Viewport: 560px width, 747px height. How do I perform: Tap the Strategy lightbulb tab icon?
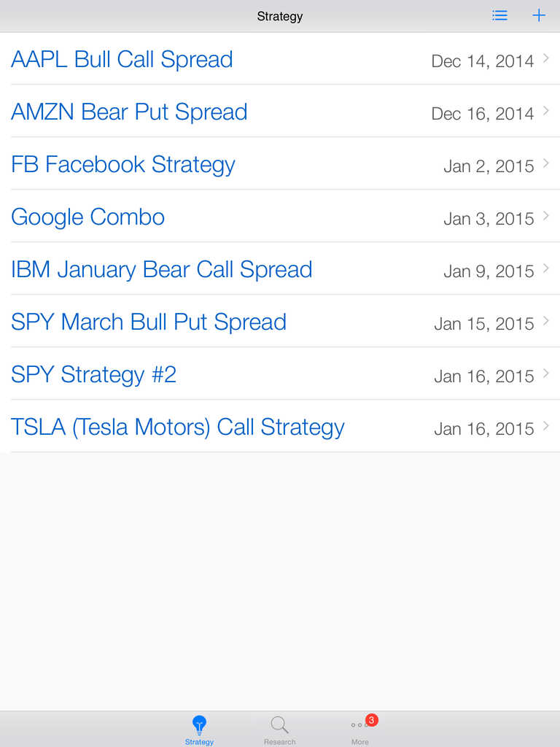tap(199, 725)
